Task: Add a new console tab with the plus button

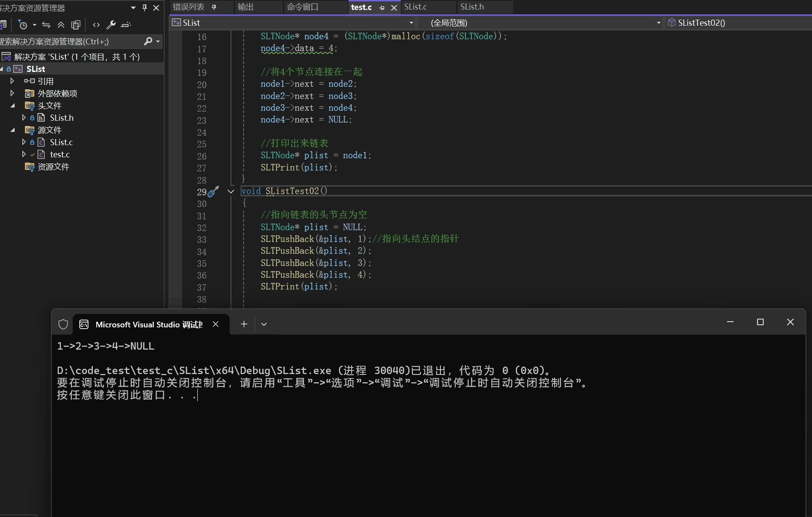Action: 244,324
